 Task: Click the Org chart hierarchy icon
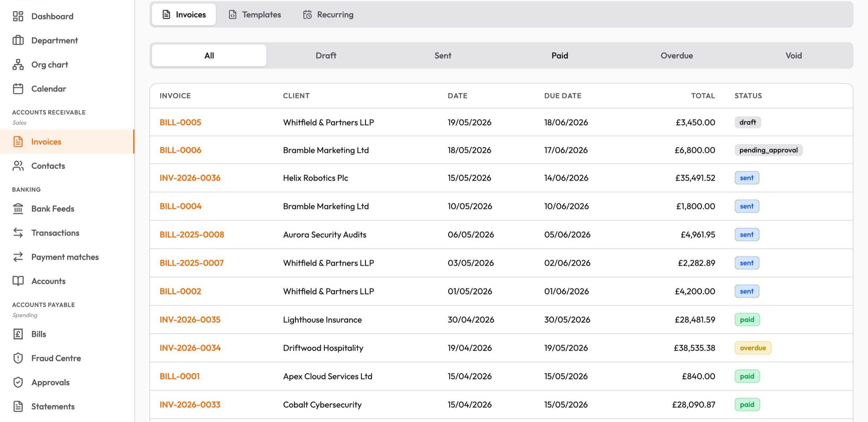click(18, 64)
